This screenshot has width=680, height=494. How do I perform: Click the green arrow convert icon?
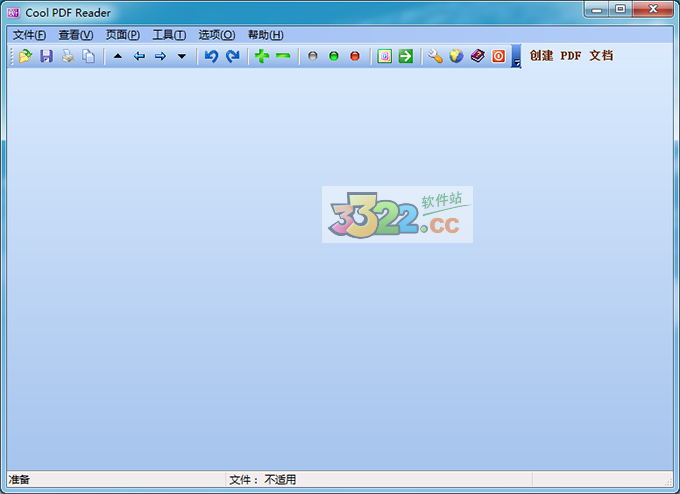coord(406,56)
